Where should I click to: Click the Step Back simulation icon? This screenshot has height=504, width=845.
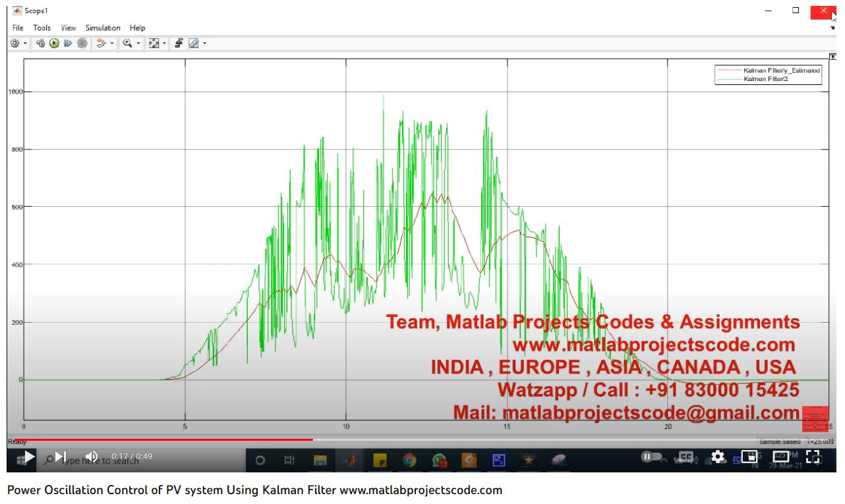(x=41, y=43)
